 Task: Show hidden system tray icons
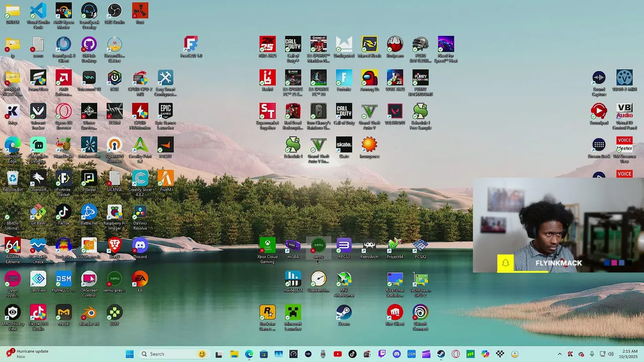point(560,354)
